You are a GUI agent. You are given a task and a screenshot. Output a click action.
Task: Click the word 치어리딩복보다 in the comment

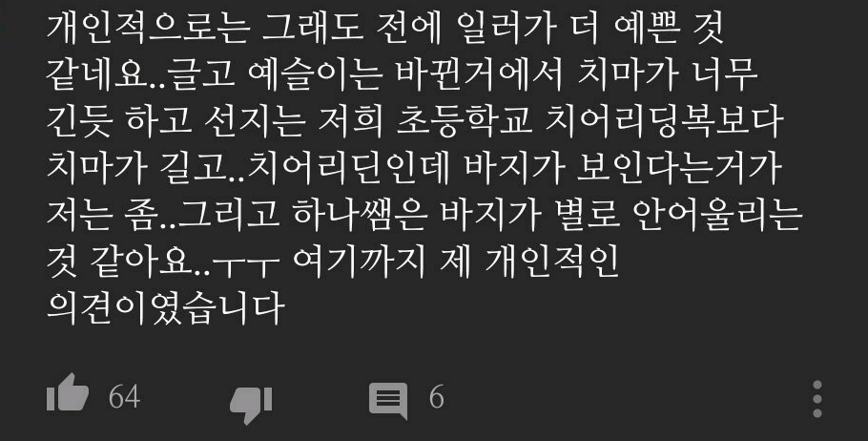(x=665, y=121)
